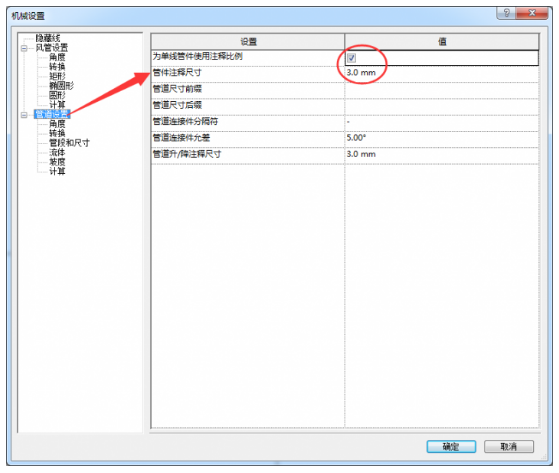Click the 为单线管件使用注释比例 label
Image resolution: width=559 pixels, height=473 pixels.
tap(198, 56)
